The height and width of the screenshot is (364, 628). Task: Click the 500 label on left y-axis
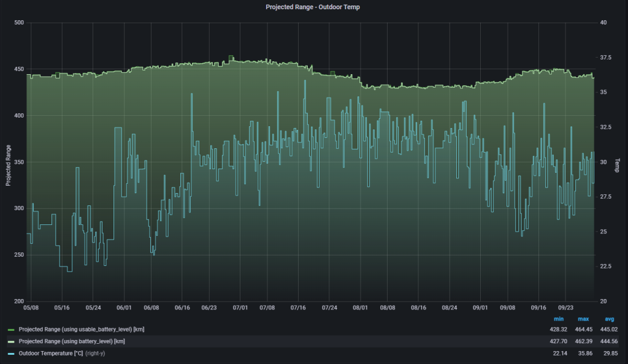tap(18, 23)
